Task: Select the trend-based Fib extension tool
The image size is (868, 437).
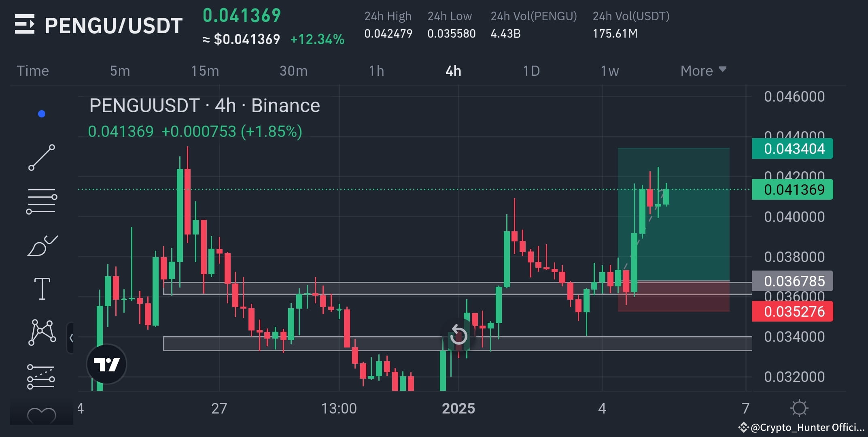Action: (41, 377)
